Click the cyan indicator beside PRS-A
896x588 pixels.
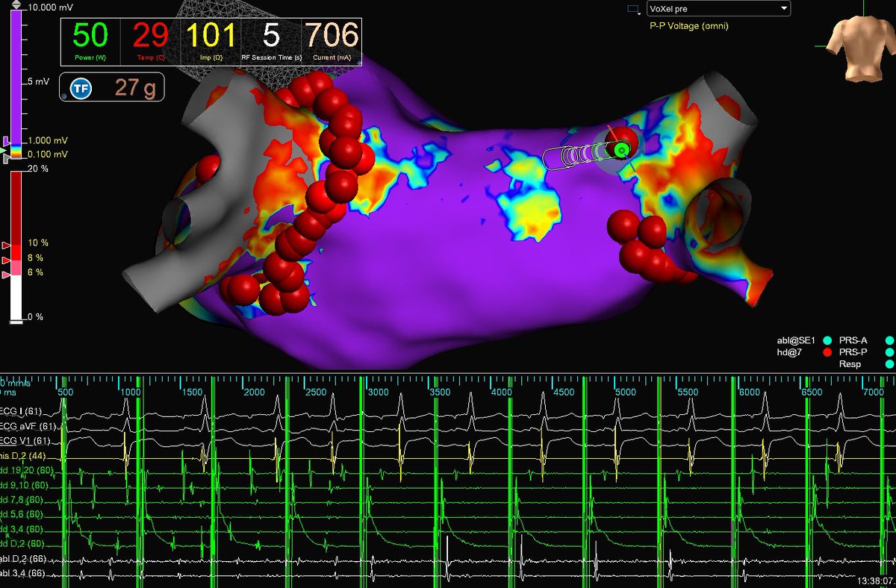coord(889,339)
